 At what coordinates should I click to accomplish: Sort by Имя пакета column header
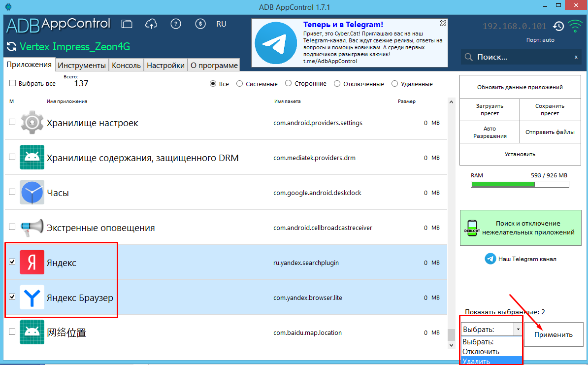coord(287,101)
